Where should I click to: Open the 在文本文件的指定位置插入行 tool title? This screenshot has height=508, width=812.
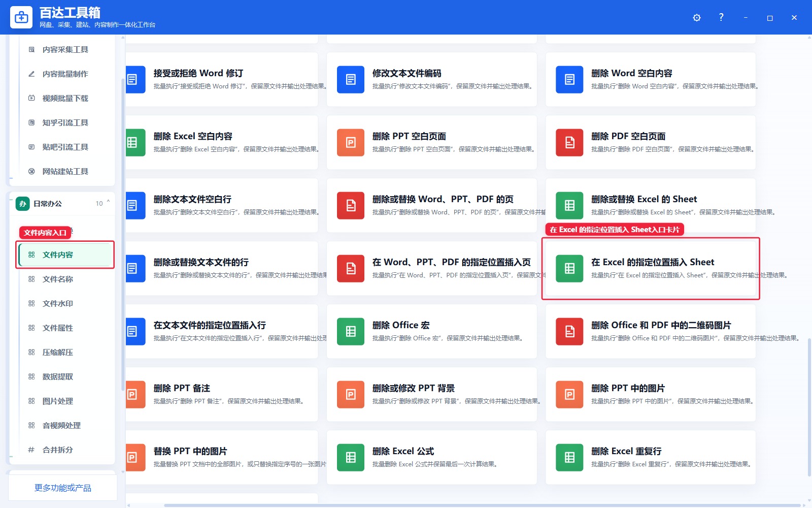click(210, 325)
